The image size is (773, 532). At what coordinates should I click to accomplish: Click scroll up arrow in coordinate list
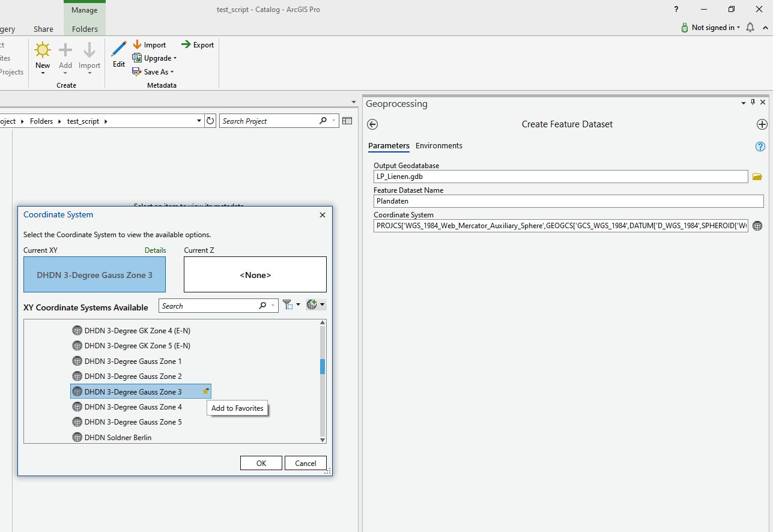point(323,324)
